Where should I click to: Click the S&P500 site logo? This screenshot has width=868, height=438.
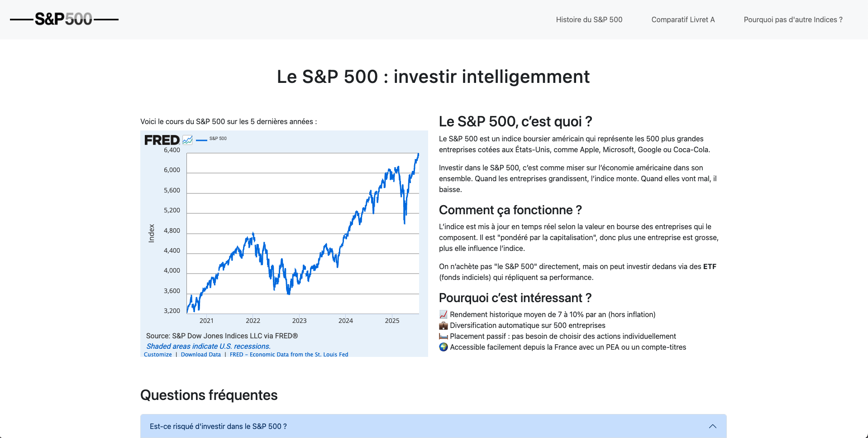(x=64, y=19)
